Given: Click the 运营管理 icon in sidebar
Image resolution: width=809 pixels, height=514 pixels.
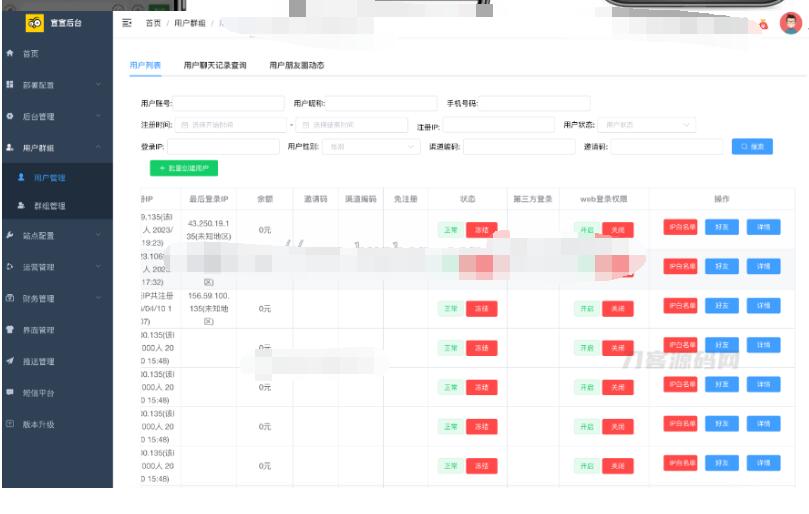Looking at the screenshot, I should point(10,267).
